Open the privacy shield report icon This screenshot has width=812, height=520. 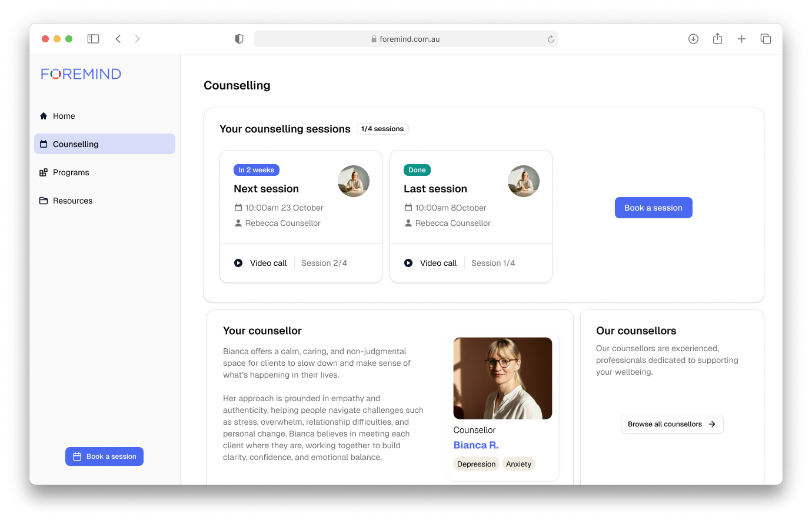[x=239, y=39]
